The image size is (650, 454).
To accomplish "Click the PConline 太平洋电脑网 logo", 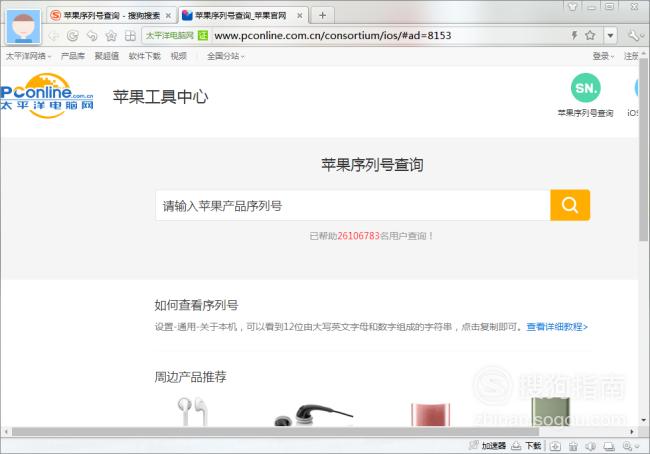I will pyautogui.click(x=47, y=96).
